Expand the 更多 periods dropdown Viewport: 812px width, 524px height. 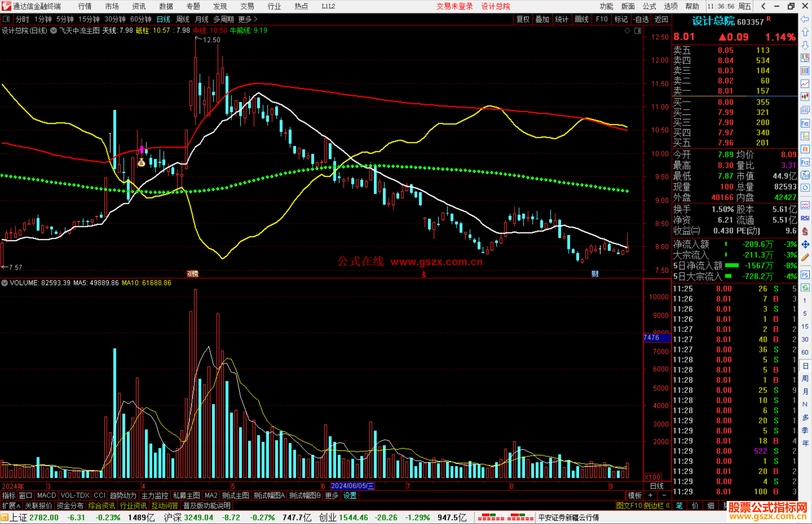pyautogui.click(x=248, y=19)
